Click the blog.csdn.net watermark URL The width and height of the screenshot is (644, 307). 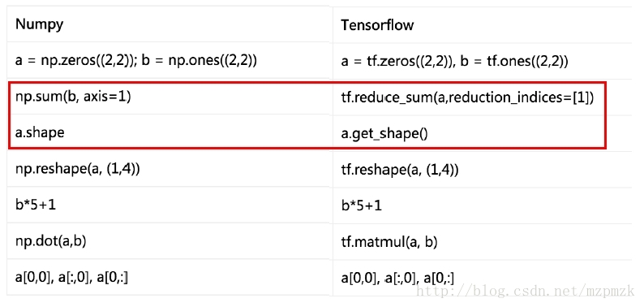tap(526, 292)
